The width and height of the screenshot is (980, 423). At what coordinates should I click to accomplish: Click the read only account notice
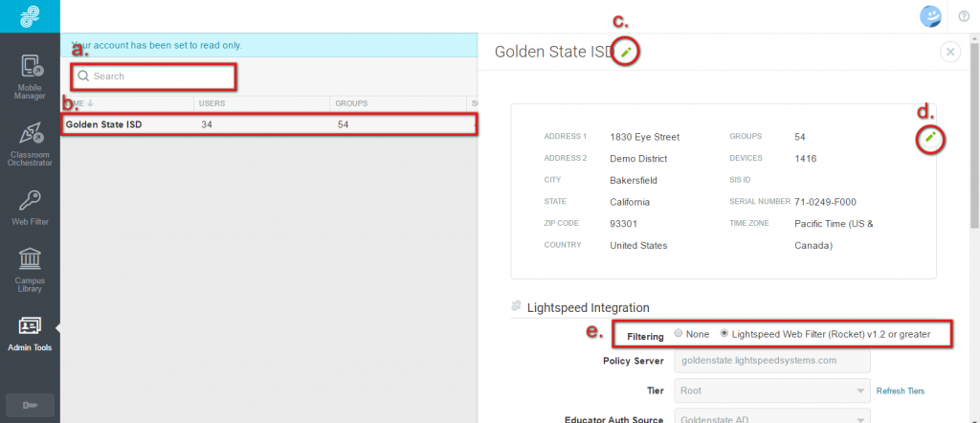pos(156,46)
